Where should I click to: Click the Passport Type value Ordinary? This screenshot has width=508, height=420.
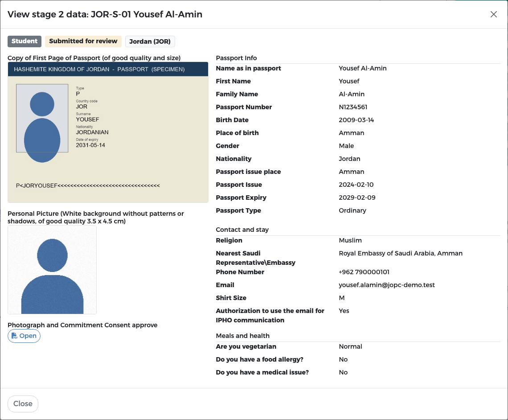point(352,210)
